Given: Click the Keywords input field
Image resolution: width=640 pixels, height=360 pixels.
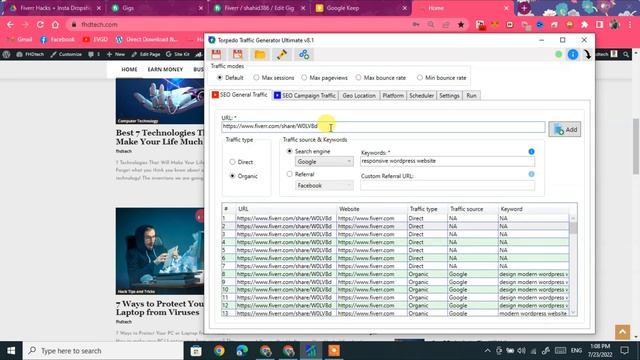Looking at the screenshot, I should (x=447, y=161).
